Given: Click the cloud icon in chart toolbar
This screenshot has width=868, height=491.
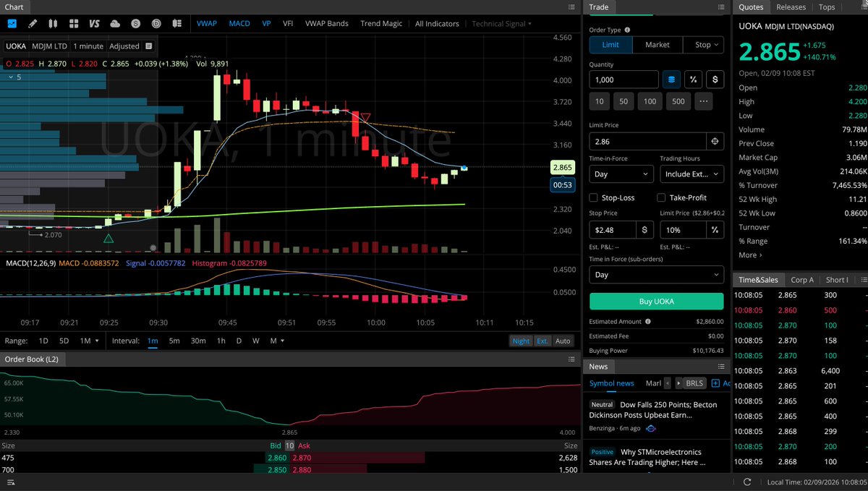Looking at the screenshot, I should pos(116,23).
